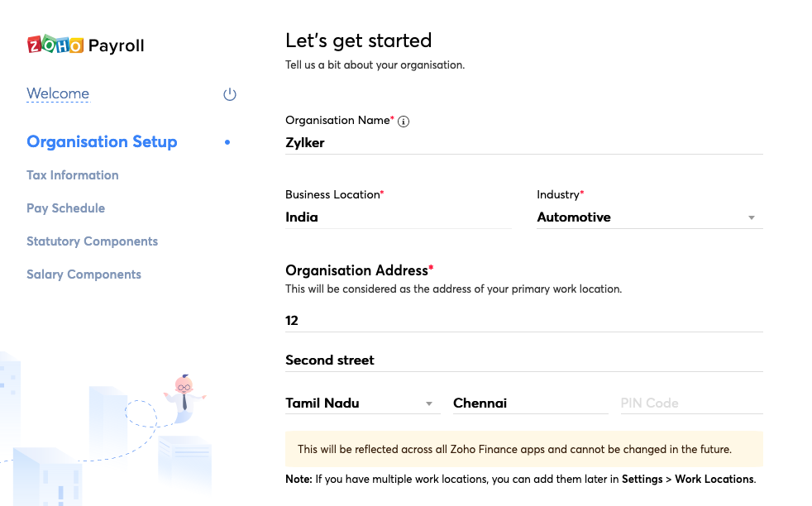Select Organisation Setup step in sidebar
Viewport: 812px width, 506px height.
[102, 141]
